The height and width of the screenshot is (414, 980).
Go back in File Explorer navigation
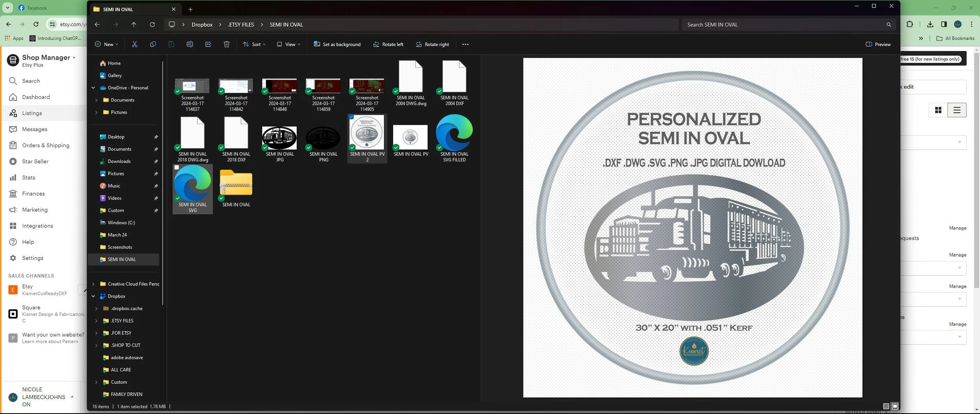coord(97,24)
